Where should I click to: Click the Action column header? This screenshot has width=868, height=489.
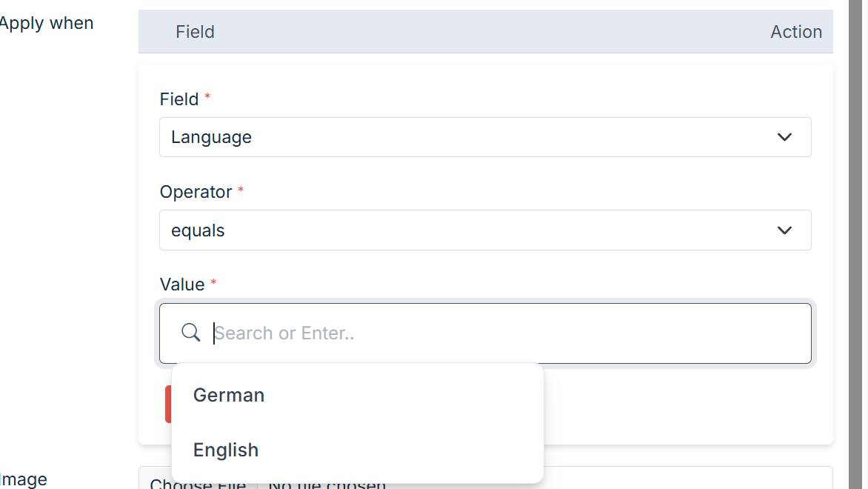[x=796, y=32]
